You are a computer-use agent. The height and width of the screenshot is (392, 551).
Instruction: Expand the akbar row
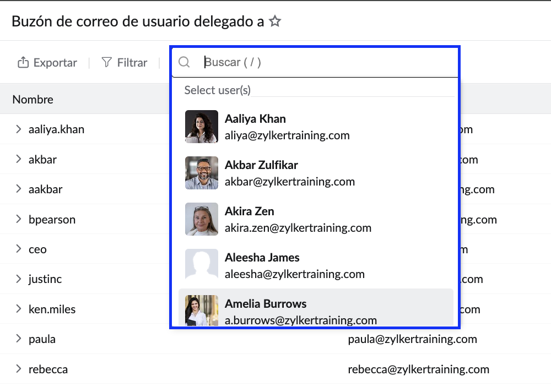(x=19, y=159)
